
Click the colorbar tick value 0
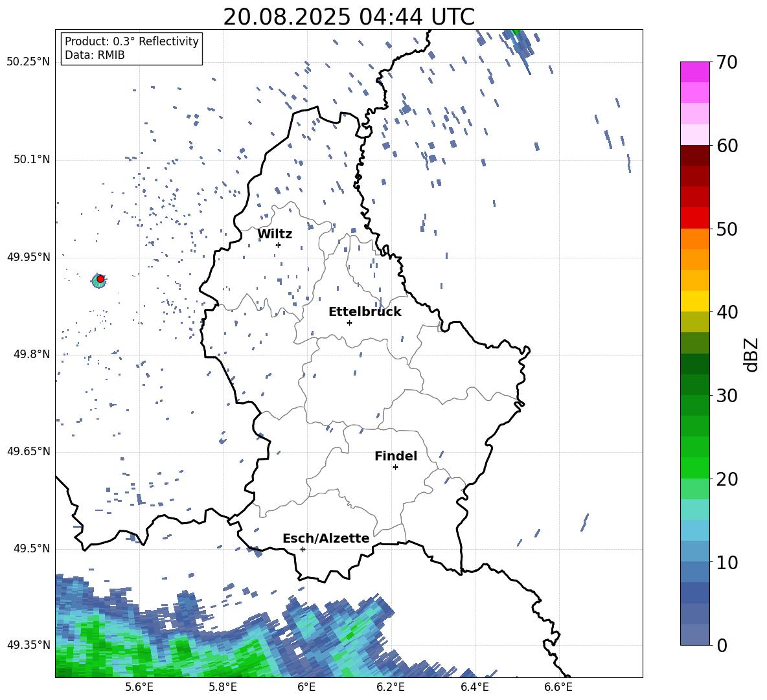(722, 646)
